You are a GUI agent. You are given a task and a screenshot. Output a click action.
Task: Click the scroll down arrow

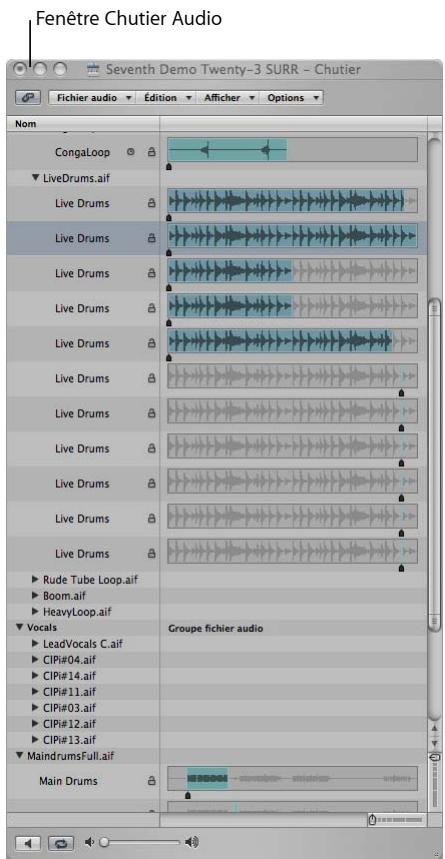click(x=435, y=743)
